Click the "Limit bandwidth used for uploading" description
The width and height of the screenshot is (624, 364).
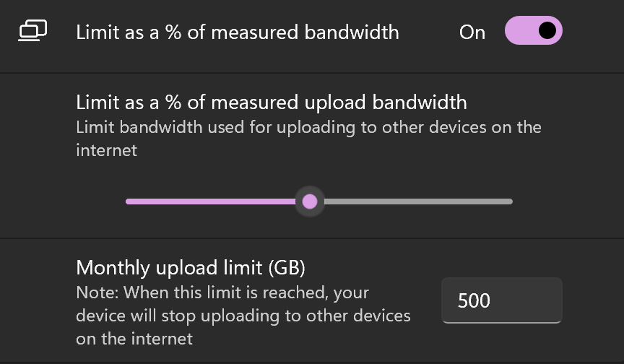(308, 128)
